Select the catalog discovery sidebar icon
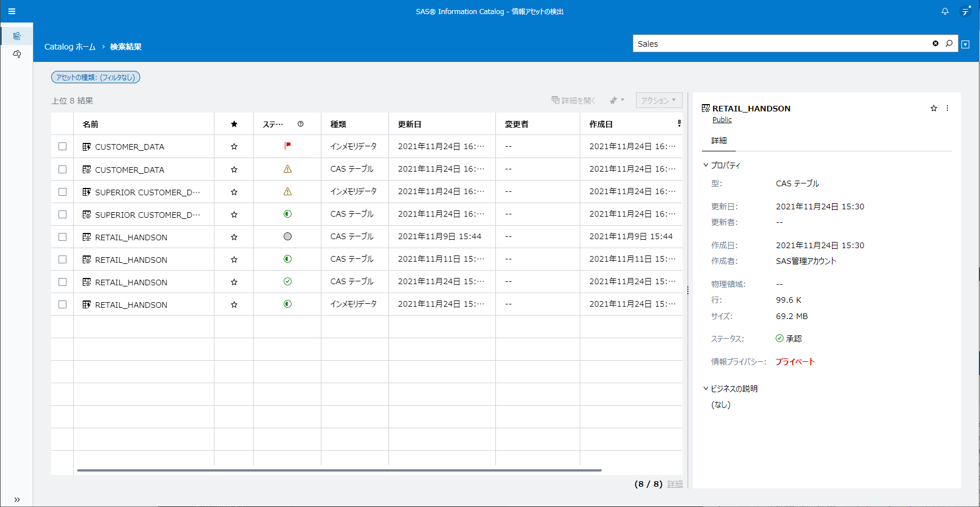The height and width of the screenshot is (507, 980). click(x=17, y=36)
